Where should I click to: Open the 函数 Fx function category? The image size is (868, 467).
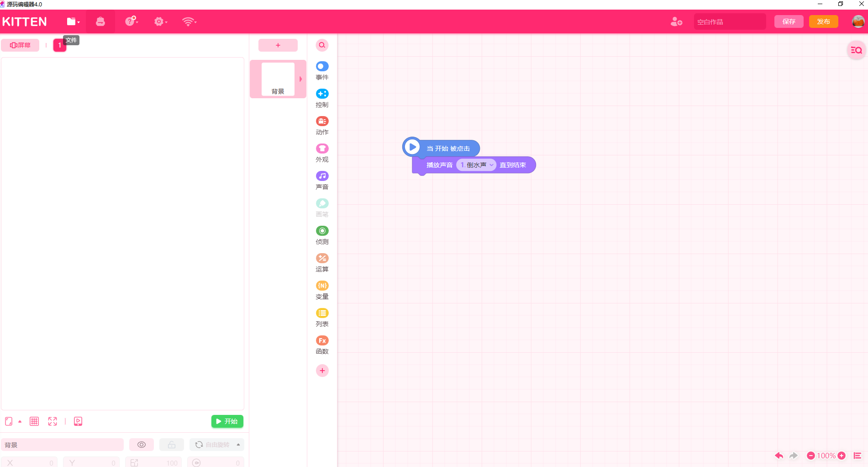[322, 345]
